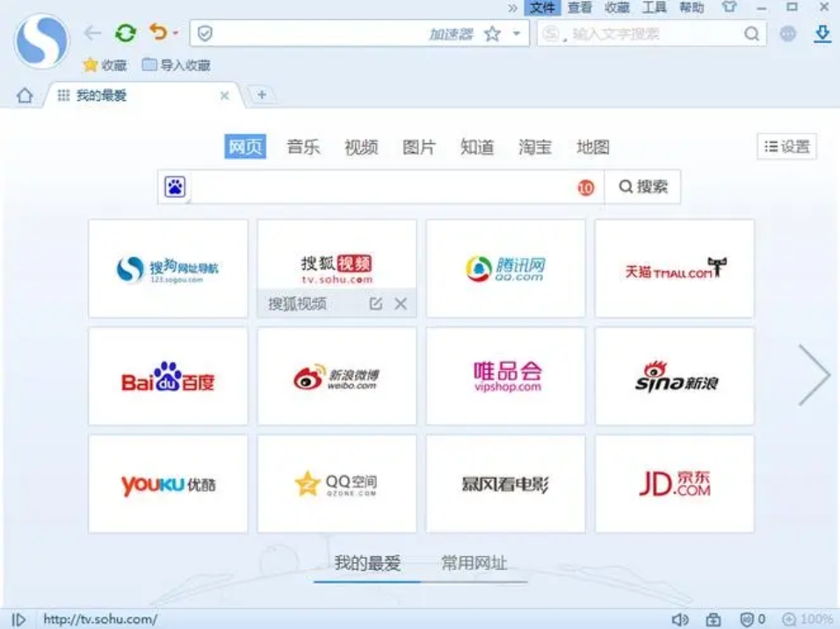Edit the 搜狐视频 tile with the edit icon
The width and height of the screenshot is (840, 629).
point(375,304)
